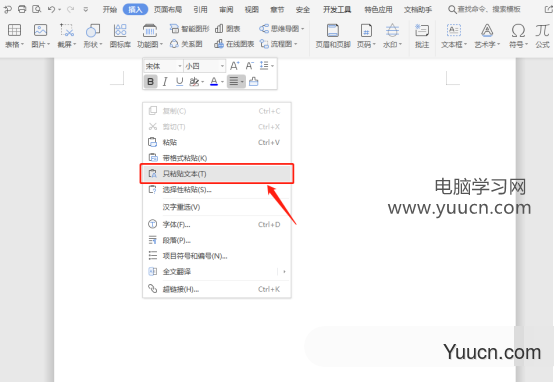Click the Header and Footer (页眉和页脚) icon
The width and height of the screenshot is (554, 382).
tap(332, 31)
